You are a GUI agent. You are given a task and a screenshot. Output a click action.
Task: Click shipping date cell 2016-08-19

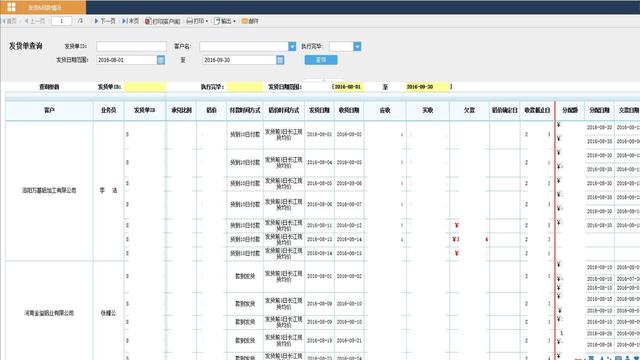click(x=319, y=340)
